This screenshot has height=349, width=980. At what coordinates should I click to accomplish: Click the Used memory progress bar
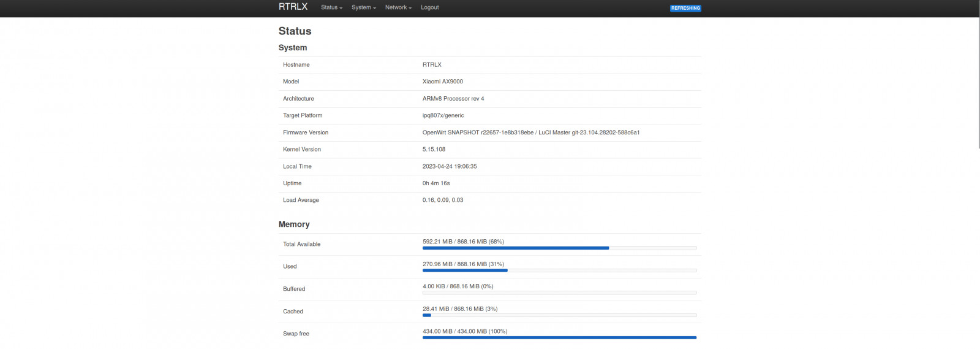559,270
